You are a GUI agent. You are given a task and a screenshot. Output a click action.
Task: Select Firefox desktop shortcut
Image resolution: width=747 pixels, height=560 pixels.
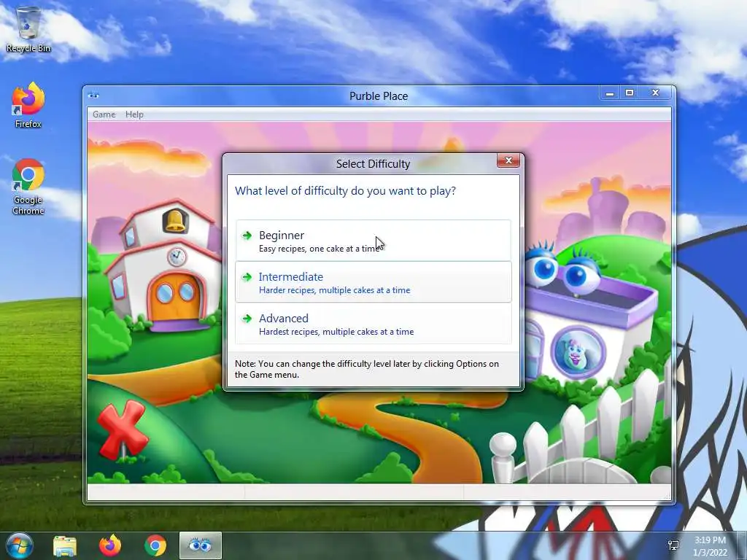coord(28,105)
